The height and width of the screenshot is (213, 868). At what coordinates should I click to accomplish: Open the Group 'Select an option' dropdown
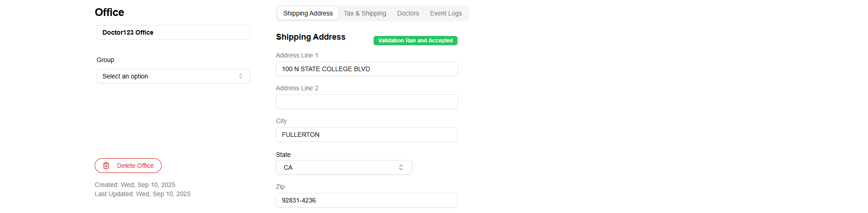[x=173, y=76]
